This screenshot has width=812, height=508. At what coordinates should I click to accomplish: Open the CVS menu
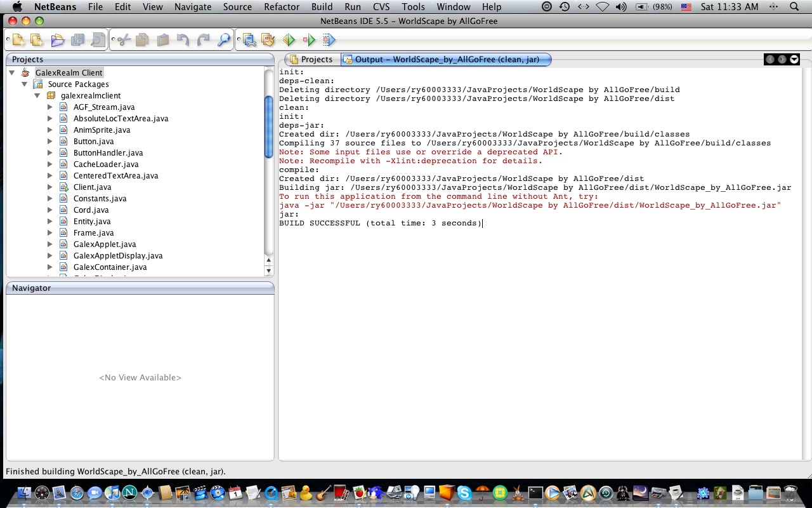coord(381,7)
